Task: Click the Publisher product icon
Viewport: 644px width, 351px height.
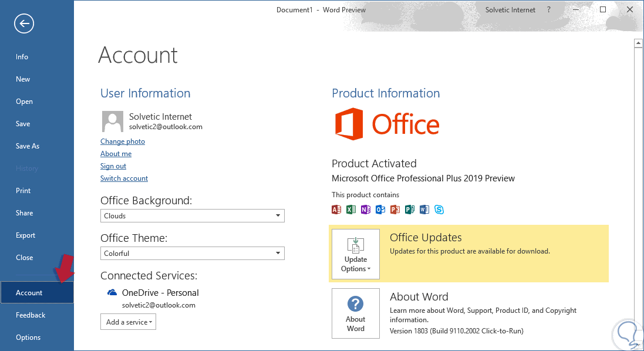Action: click(x=410, y=210)
